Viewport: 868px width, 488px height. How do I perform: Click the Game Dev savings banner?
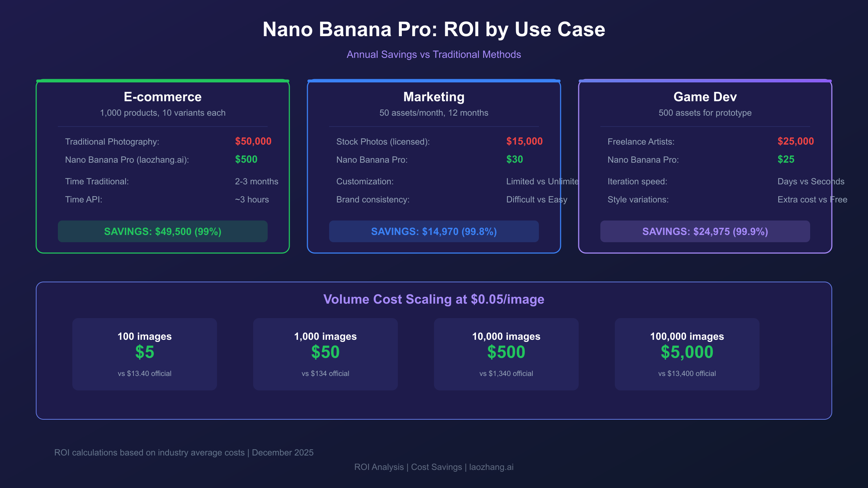[705, 231]
